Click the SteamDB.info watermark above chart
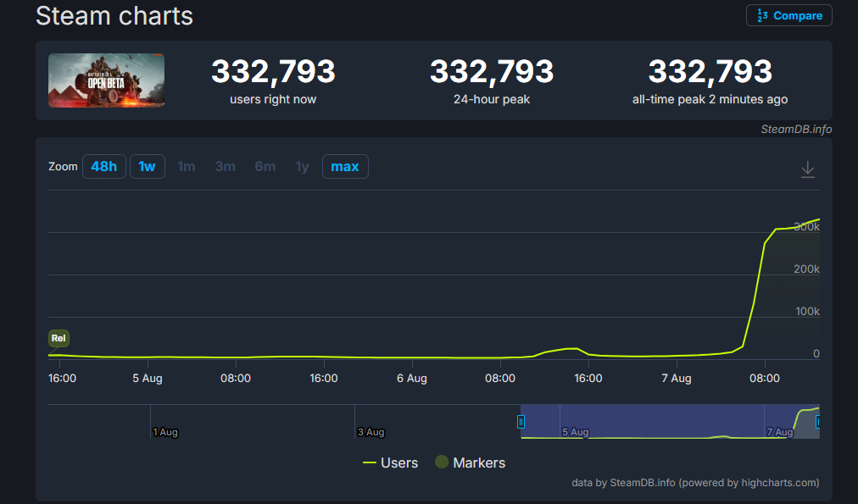 point(796,129)
